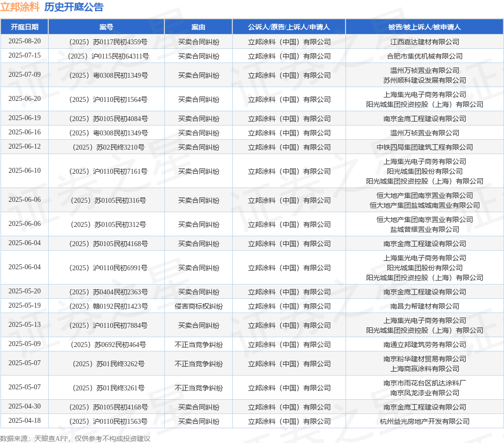Click plaintiff 立邦涂料（中国）有限公司 in 2025-07-15 row

point(289,56)
